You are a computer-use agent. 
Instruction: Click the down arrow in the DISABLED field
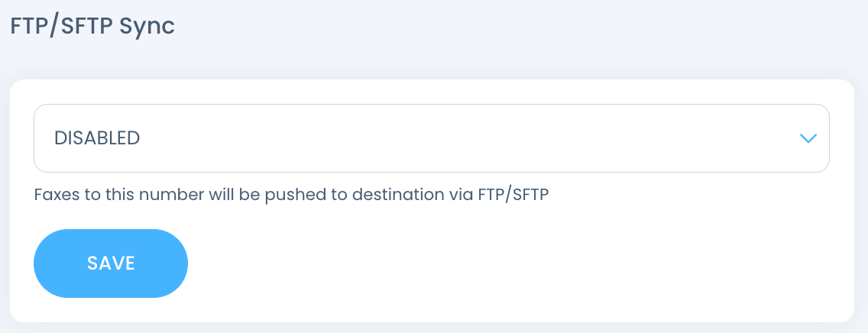808,138
